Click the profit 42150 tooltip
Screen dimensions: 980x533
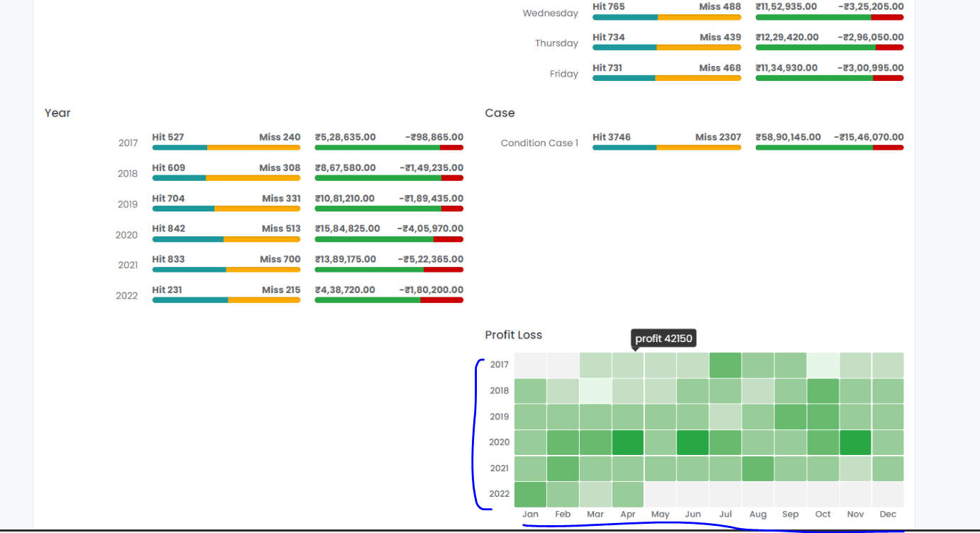coord(664,339)
